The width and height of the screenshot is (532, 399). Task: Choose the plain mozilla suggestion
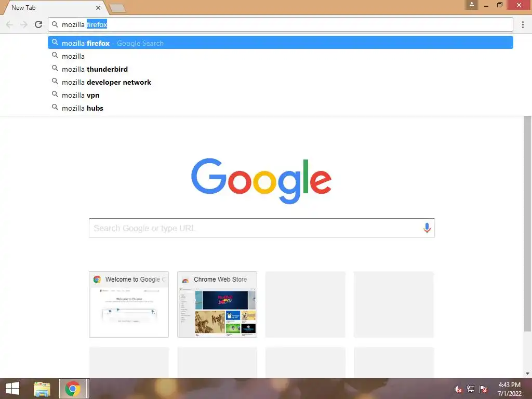[x=280, y=56]
